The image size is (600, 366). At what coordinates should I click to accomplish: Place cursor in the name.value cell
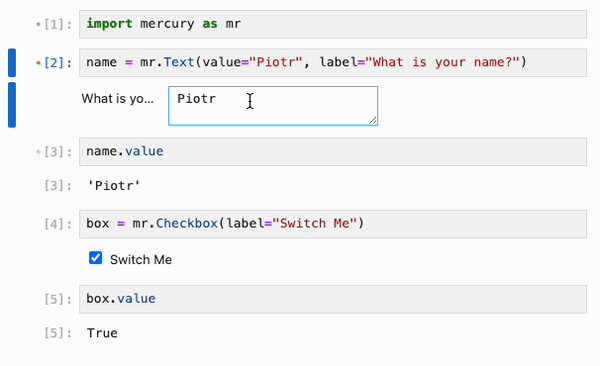tap(333, 152)
